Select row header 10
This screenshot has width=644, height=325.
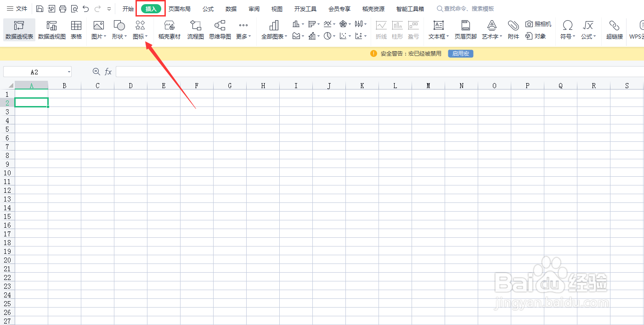(7, 173)
